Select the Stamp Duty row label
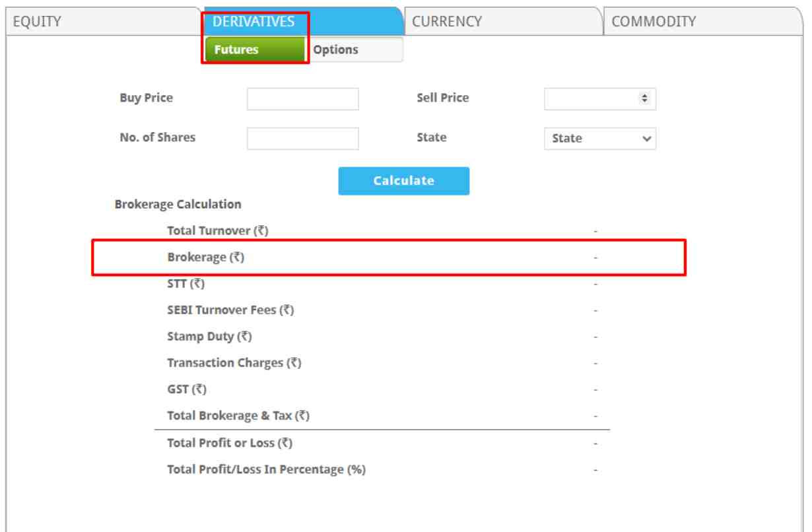 (x=210, y=337)
